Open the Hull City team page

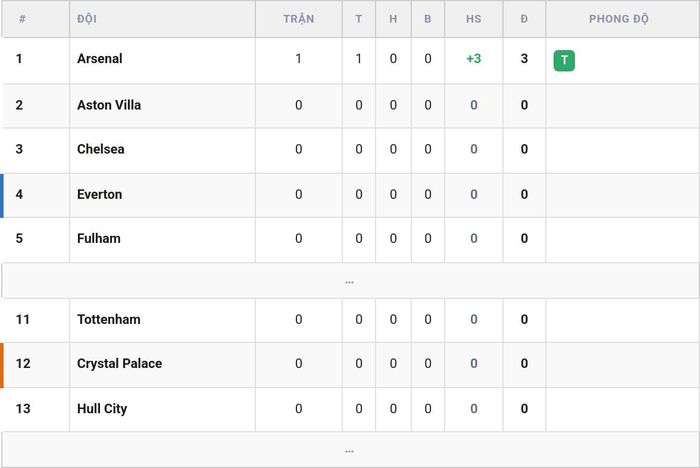(x=102, y=409)
